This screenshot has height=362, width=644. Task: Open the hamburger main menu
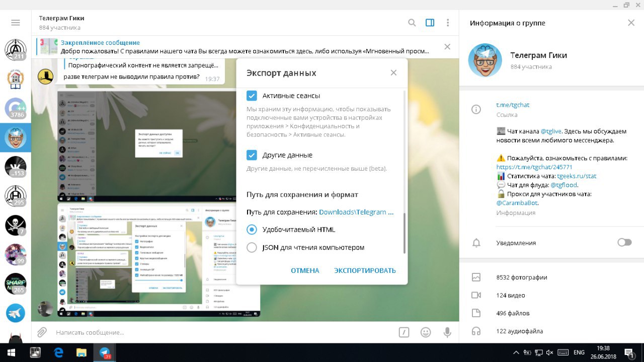tap(15, 23)
